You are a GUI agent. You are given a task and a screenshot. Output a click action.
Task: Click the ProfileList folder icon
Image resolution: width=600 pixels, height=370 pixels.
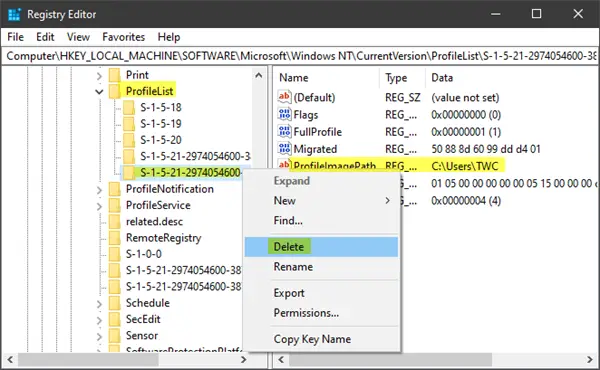pos(114,91)
